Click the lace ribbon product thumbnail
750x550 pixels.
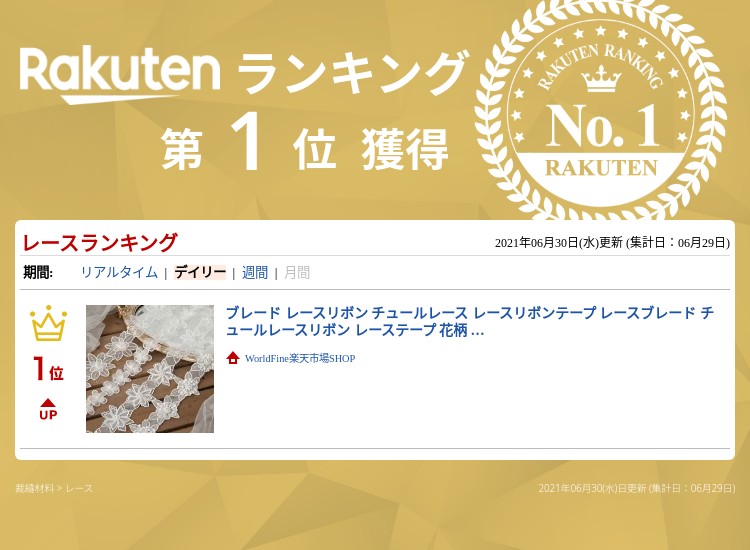pyautogui.click(x=150, y=369)
